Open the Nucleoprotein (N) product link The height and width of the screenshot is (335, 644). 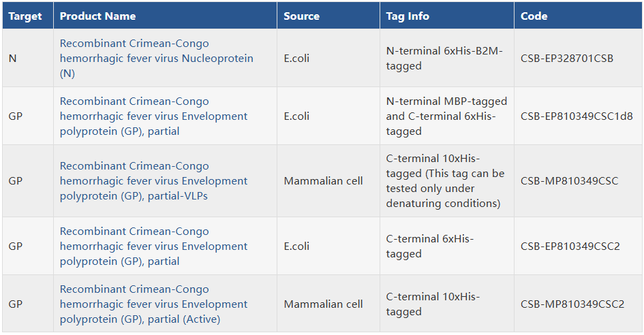point(157,59)
